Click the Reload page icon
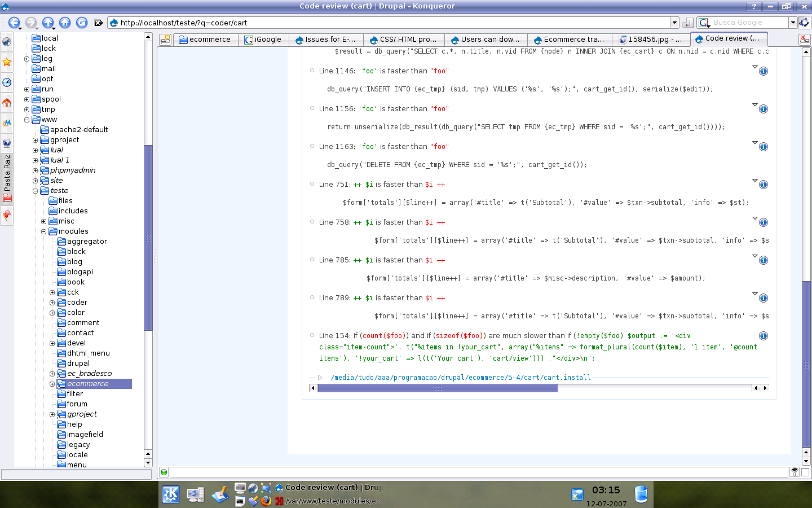 [x=82, y=23]
